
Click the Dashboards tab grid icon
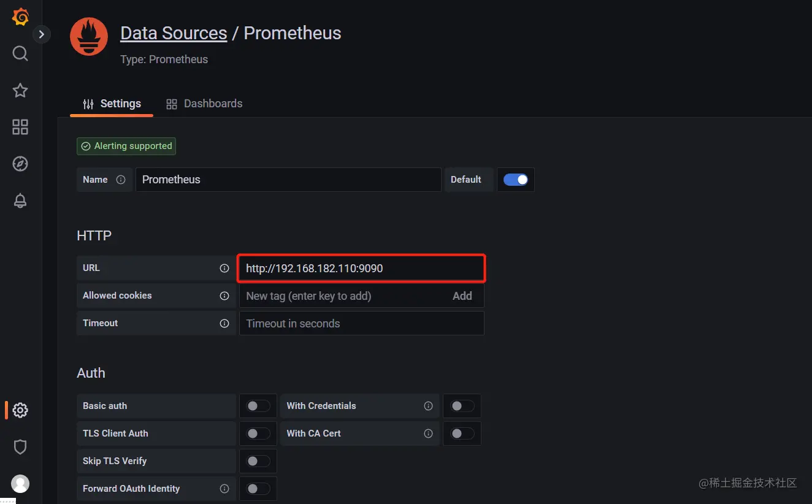point(172,104)
